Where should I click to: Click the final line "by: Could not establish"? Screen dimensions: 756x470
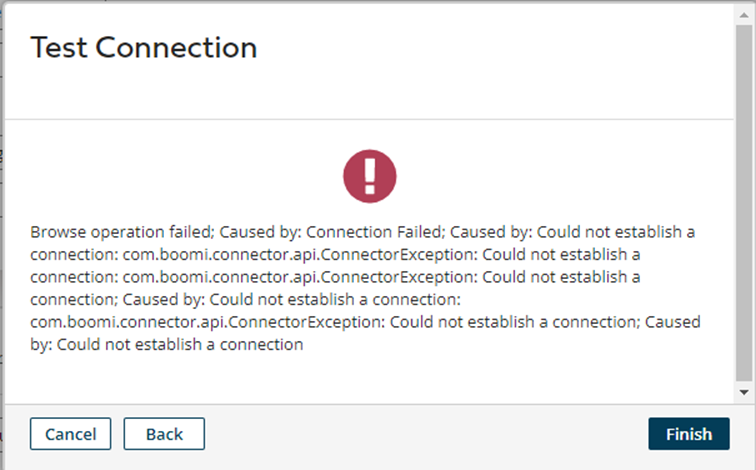[166, 345]
